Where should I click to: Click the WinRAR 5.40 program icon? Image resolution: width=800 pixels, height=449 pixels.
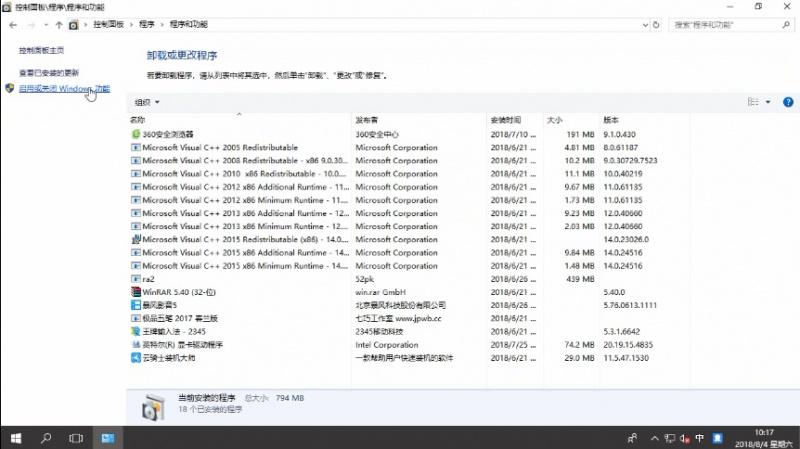pyautogui.click(x=136, y=292)
